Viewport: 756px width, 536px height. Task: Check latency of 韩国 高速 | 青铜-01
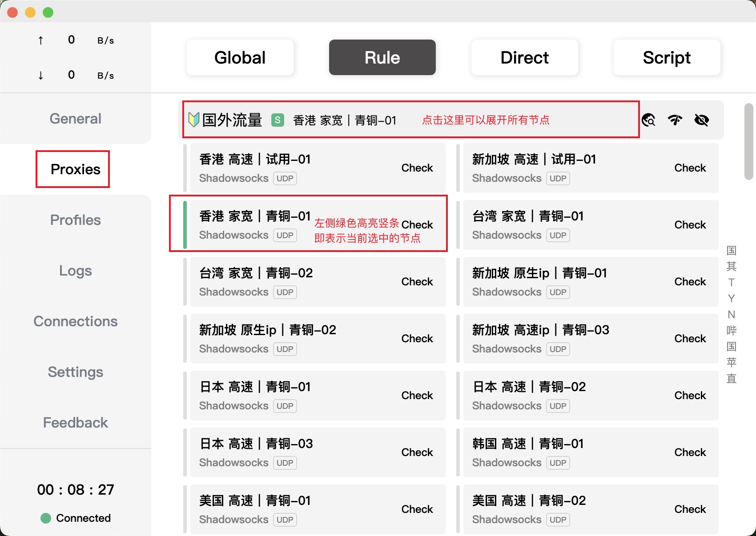[x=690, y=452]
